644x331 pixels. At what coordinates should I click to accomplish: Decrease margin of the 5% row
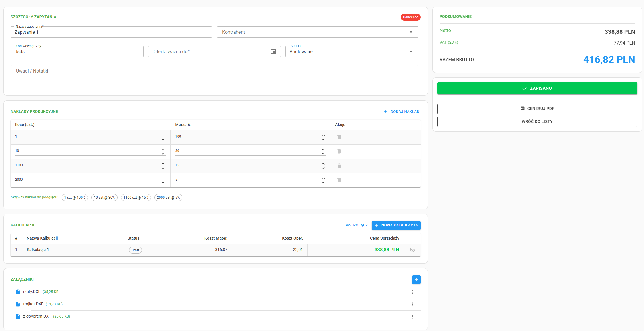pos(323,182)
